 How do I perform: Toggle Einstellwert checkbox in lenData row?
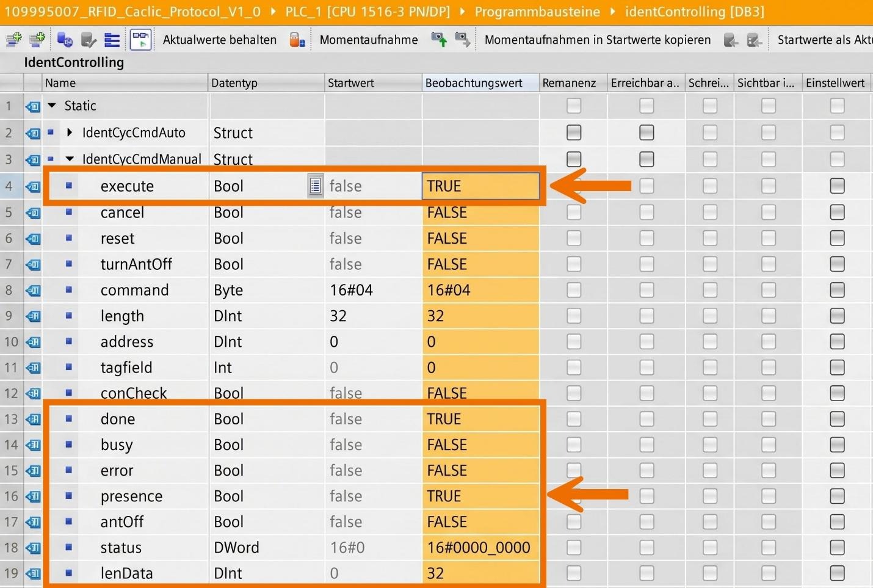(837, 573)
